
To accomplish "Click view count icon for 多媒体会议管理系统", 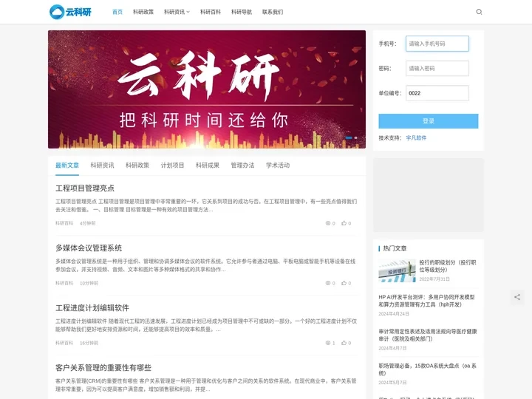I will tap(328, 283).
